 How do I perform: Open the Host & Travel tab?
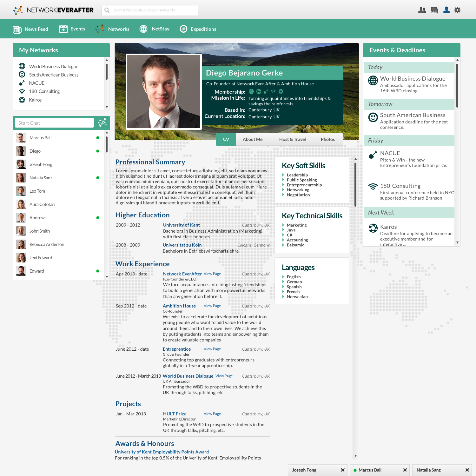coord(292,139)
